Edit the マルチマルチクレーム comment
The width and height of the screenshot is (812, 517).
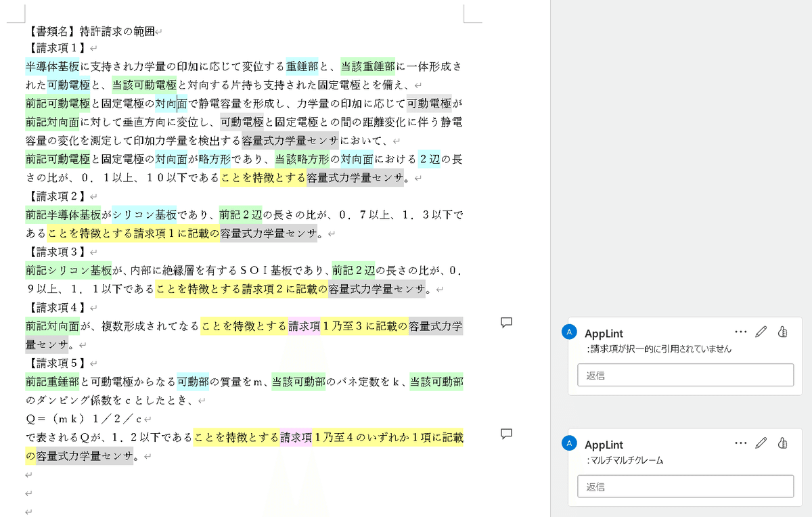[x=761, y=443]
